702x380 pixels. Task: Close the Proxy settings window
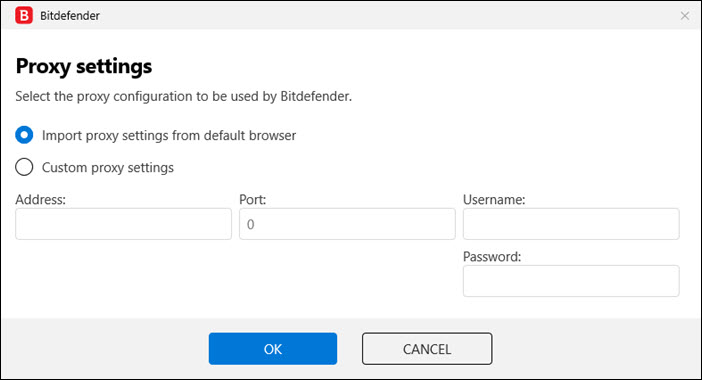coord(685,16)
